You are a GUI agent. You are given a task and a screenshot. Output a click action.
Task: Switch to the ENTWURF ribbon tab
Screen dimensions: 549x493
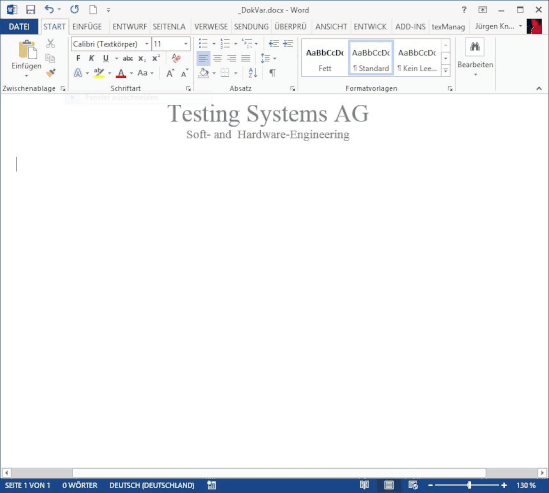[x=130, y=27]
